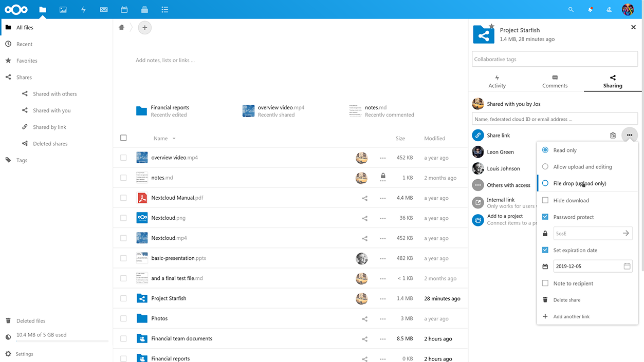This screenshot has width=644, height=362.
Task: Choose Delete share from menu
Action: (566, 300)
